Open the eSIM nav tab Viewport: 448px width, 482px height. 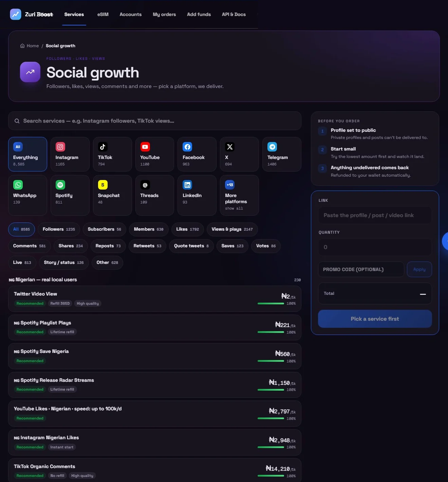pyautogui.click(x=103, y=14)
